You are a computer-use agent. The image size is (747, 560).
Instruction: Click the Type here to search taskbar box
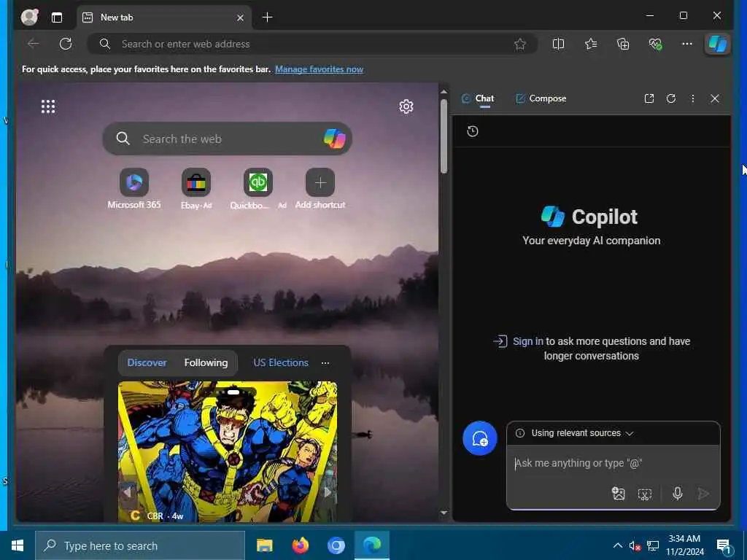[140, 545]
